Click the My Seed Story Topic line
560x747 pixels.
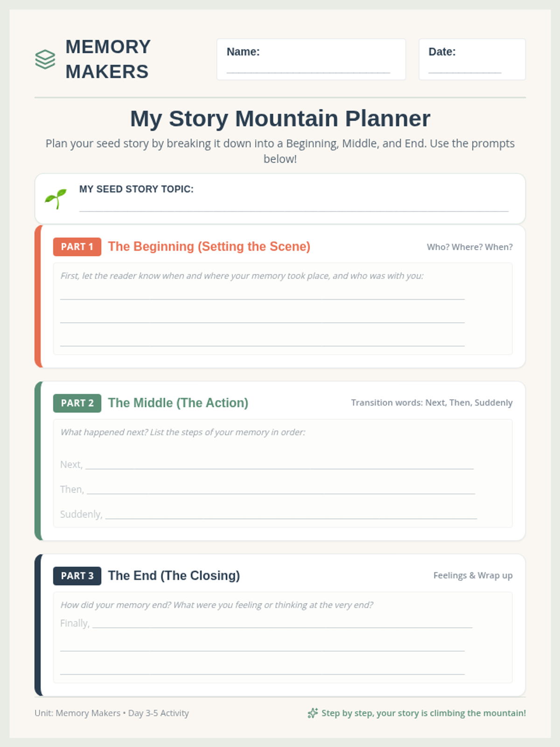pos(294,206)
